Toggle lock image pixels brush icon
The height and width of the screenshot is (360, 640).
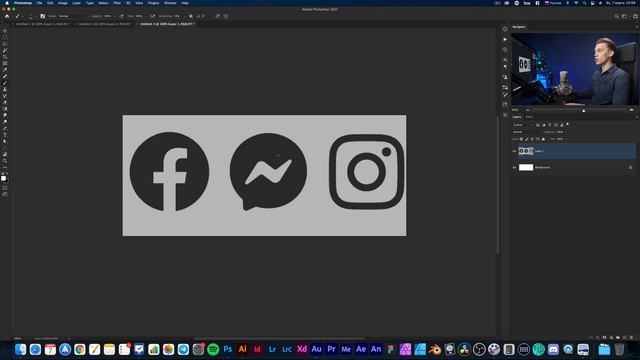527,139
